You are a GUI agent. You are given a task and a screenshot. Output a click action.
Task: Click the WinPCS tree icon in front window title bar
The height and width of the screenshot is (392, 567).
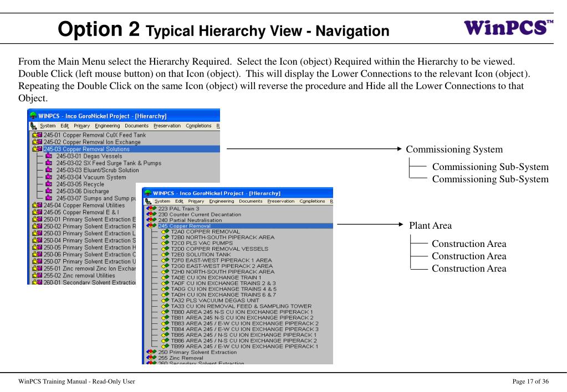148,193
